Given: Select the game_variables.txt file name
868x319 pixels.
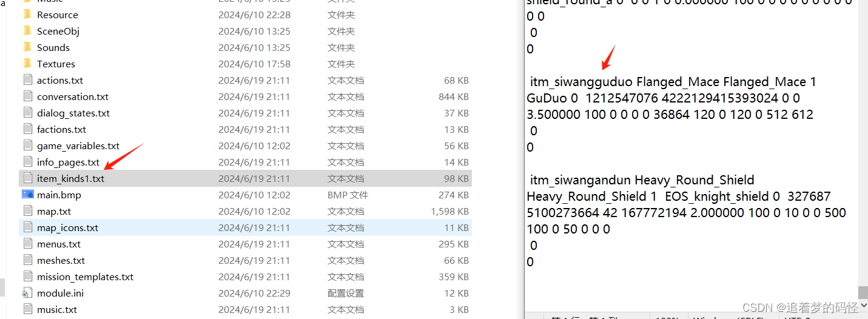Looking at the screenshot, I should click(x=78, y=146).
